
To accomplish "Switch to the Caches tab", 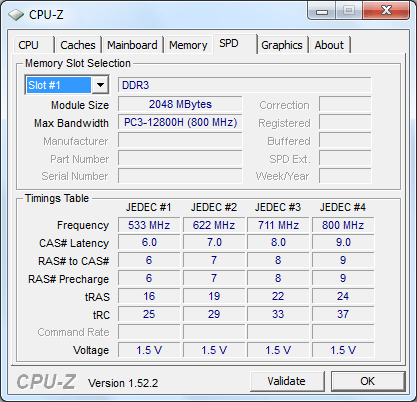I will (78, 45).
